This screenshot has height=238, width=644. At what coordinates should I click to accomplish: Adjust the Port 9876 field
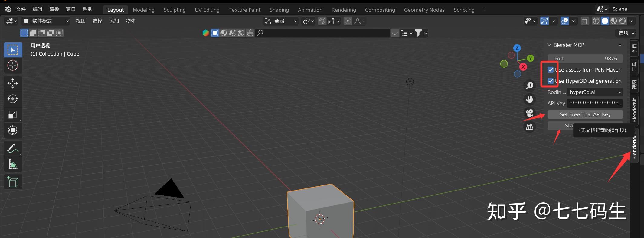pos(585,59)
